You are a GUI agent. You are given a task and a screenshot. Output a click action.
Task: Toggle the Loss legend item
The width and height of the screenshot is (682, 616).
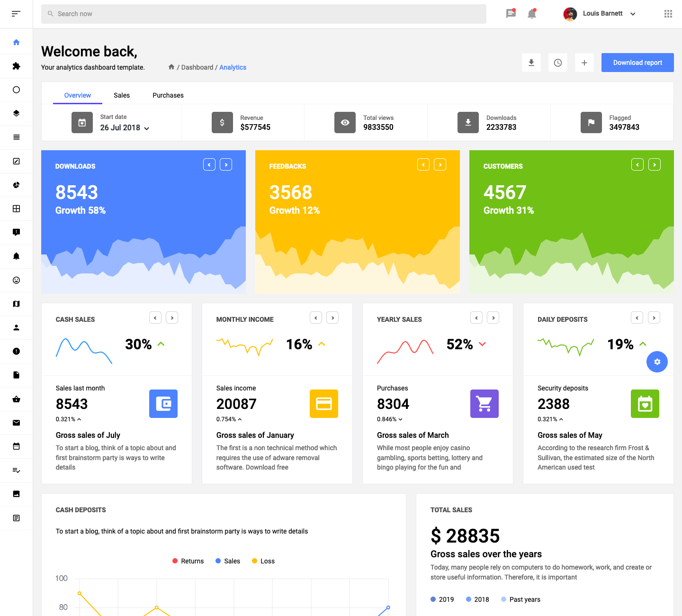click(263, 561)
